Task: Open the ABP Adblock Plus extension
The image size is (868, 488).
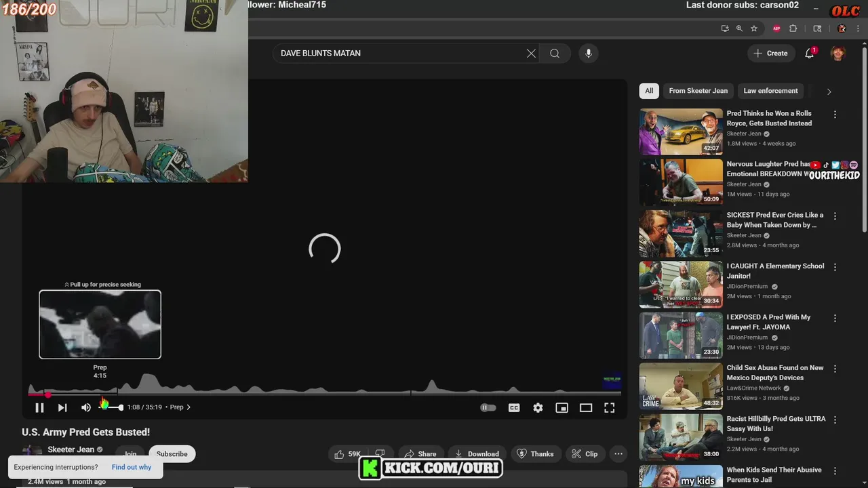Action: coord(776,28)
